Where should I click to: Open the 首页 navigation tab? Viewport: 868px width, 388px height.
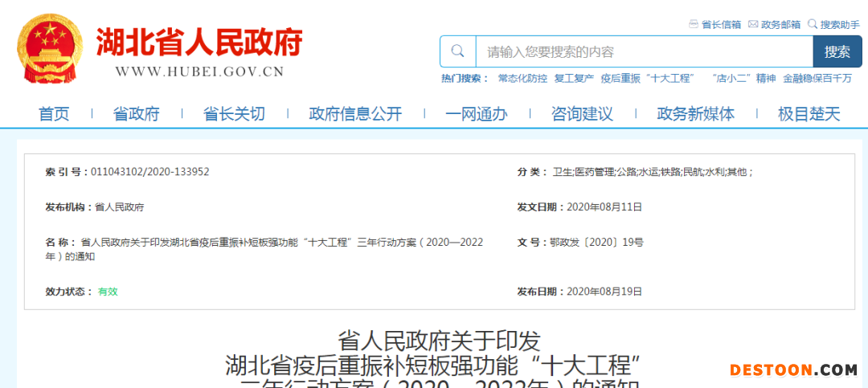54,114
